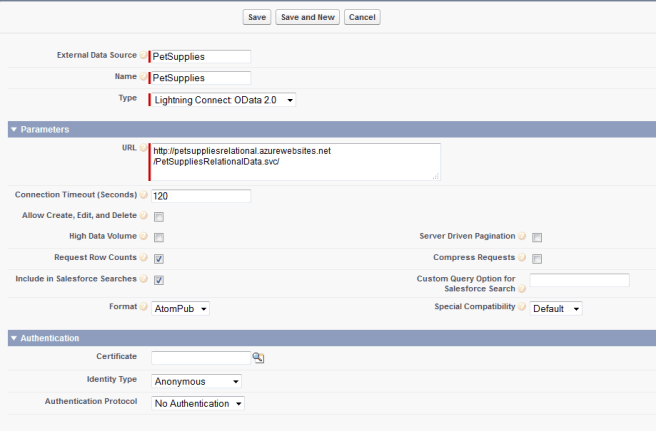Viewport: 656px width, 431px height.
Task: Open the Type dropdown showing Lightning Connect
Action: tap(223, 100)
